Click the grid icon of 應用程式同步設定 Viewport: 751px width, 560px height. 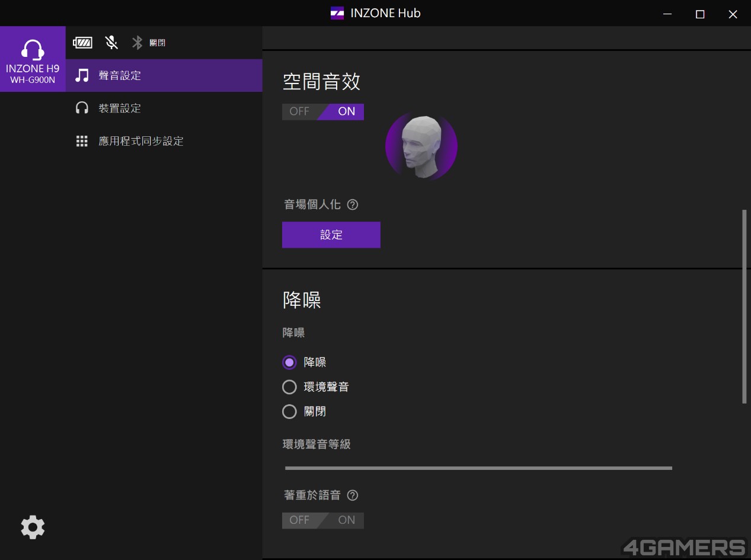point(82,141)
